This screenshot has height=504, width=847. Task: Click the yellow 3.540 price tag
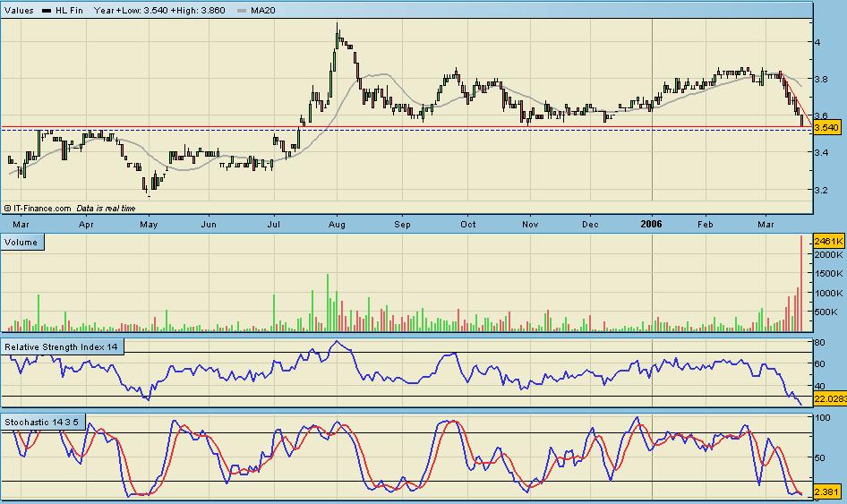coord(826,127)
